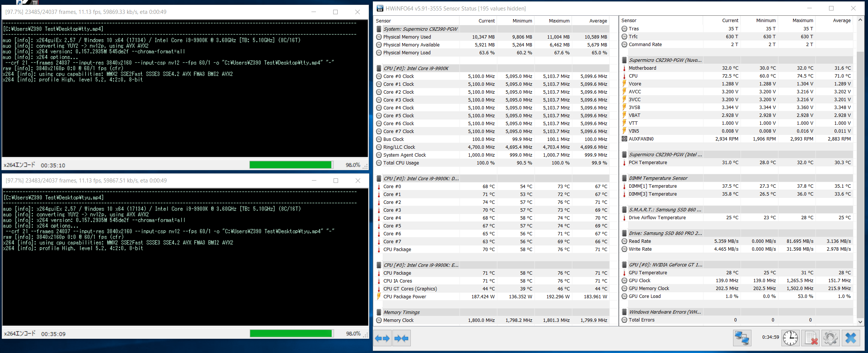868x353 pixels.
Task: Click the HWiNFO scrollbar up arrow
Action: coord(860,20)
